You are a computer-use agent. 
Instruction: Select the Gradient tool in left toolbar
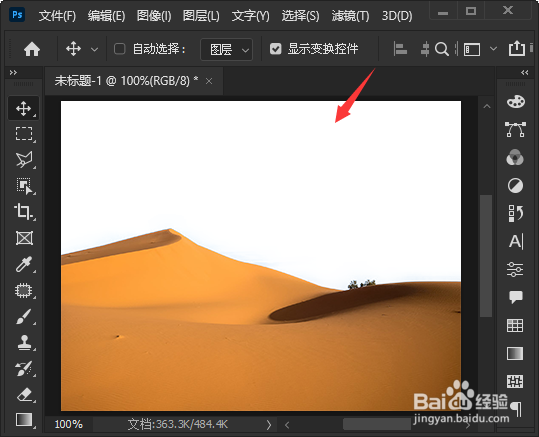click(24, 420)
